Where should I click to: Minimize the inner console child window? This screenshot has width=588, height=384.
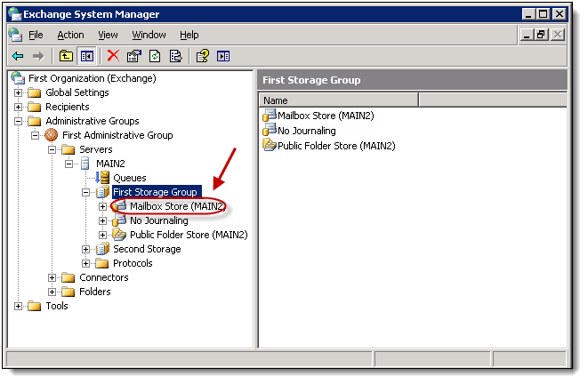(x=527, y=35)
